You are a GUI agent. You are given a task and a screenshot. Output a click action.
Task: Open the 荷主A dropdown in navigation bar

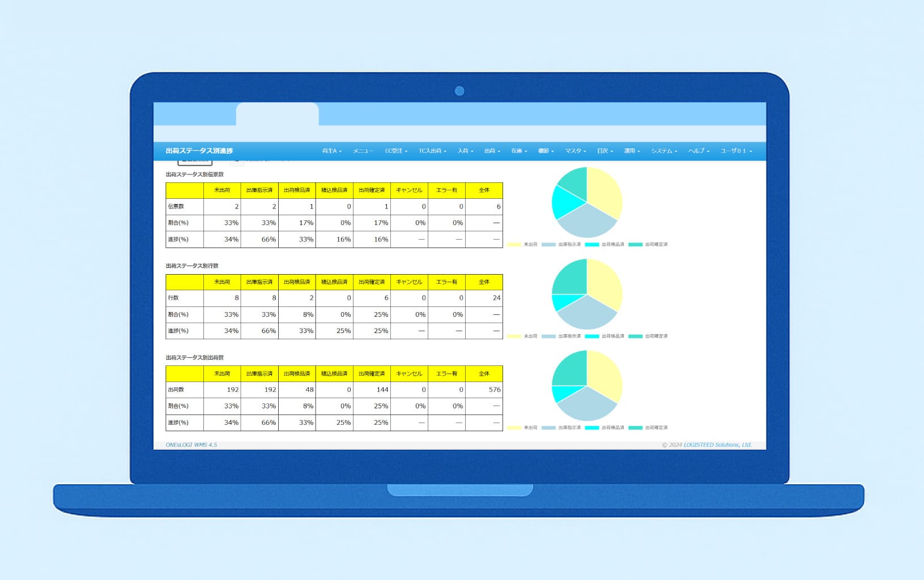point(331,151)
